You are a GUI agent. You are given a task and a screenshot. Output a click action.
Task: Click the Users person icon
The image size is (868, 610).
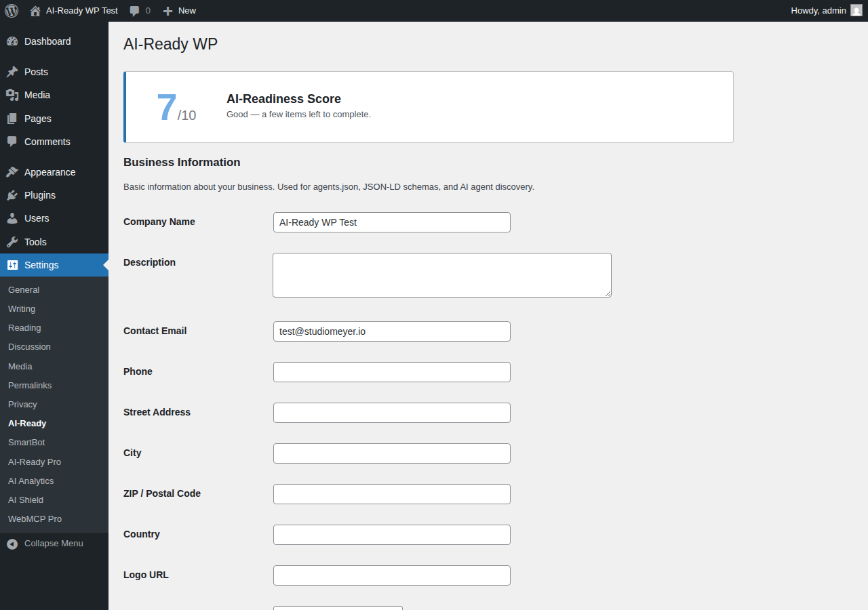tap(12, 218)
